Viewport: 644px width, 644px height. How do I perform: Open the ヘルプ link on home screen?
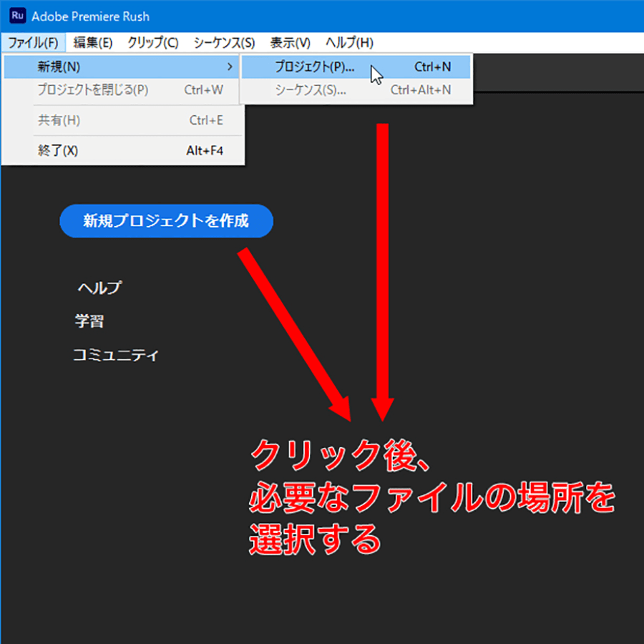click(x=99, y=288)
